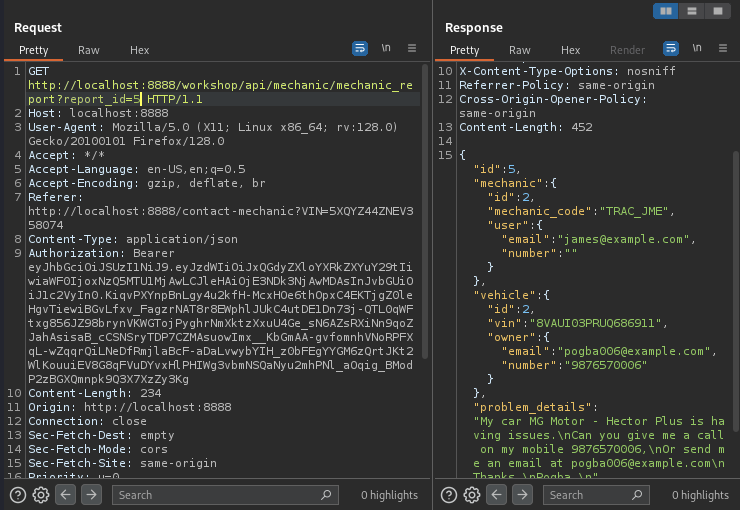Select Request Hex tab
Image resolution: width=740 pixels, height=510 pixels.
(x=139, y=50)
